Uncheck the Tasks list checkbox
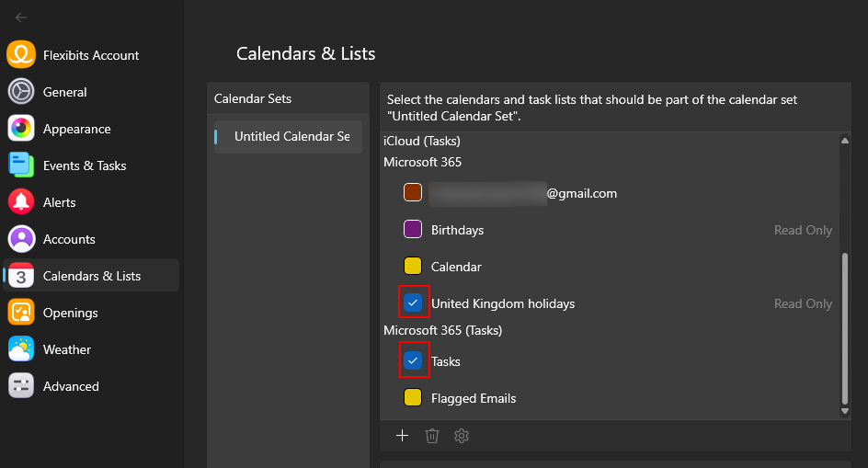The height and width of the screenshot is (468, 868). pos(413,361)
